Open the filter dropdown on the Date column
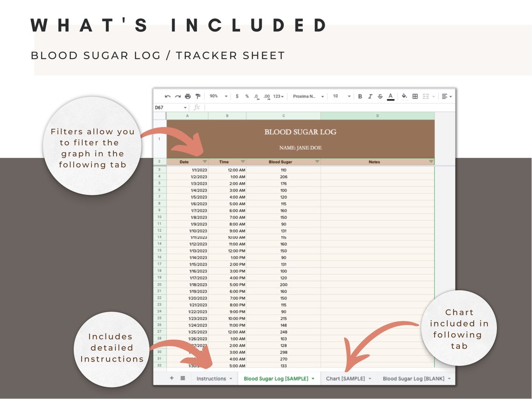This screenshot has width=532, height=399. tap(204, 161)
